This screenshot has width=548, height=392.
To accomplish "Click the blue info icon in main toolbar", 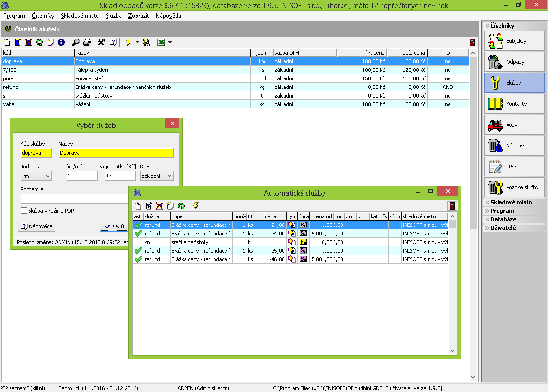I will 61,42.
